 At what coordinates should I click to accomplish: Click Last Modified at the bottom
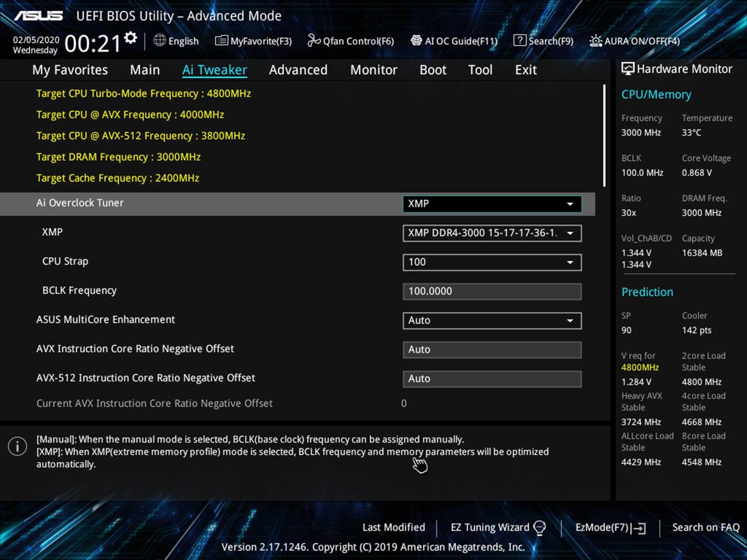393,527
